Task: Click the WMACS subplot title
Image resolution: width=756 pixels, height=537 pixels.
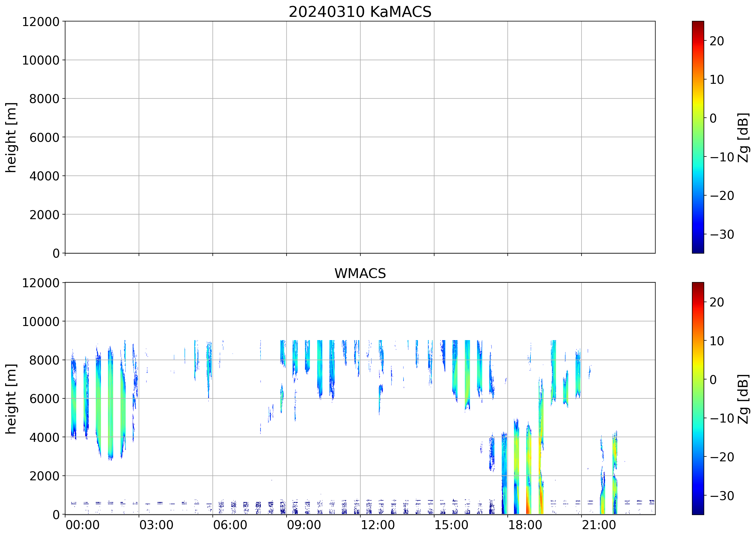Action: click(360, 273)
